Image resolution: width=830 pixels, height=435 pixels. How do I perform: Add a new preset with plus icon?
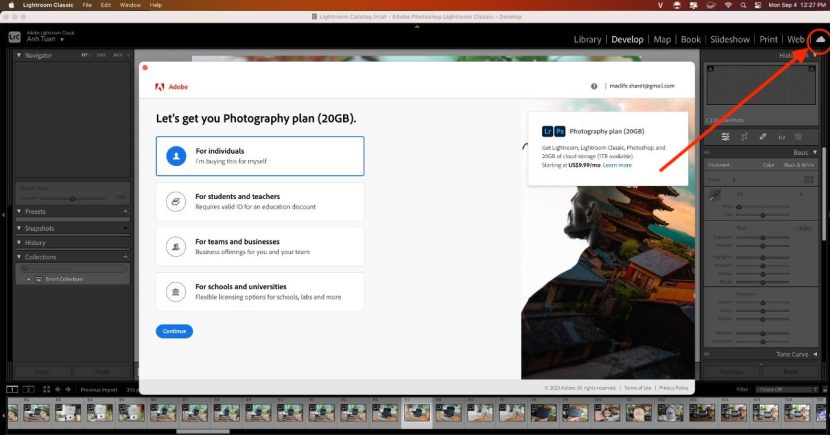[125, 211]
